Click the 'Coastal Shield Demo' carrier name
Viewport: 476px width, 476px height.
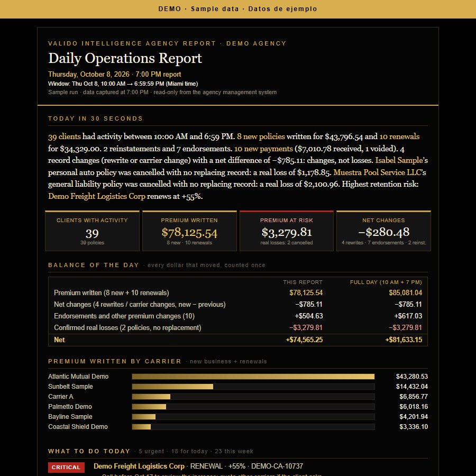click(x=78, y=427)
